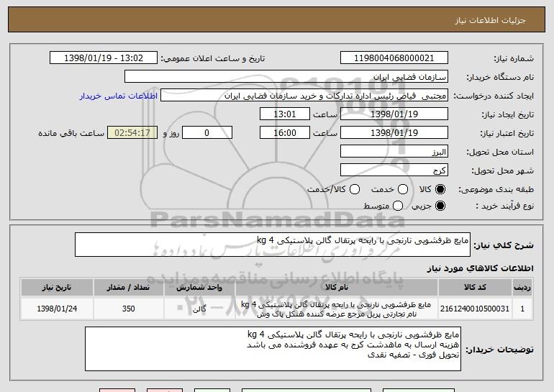Image resolution: width=554 pixels, height=392 pixels.
Task: Choose the جزیی purchase process option
Action: (440, 206)
